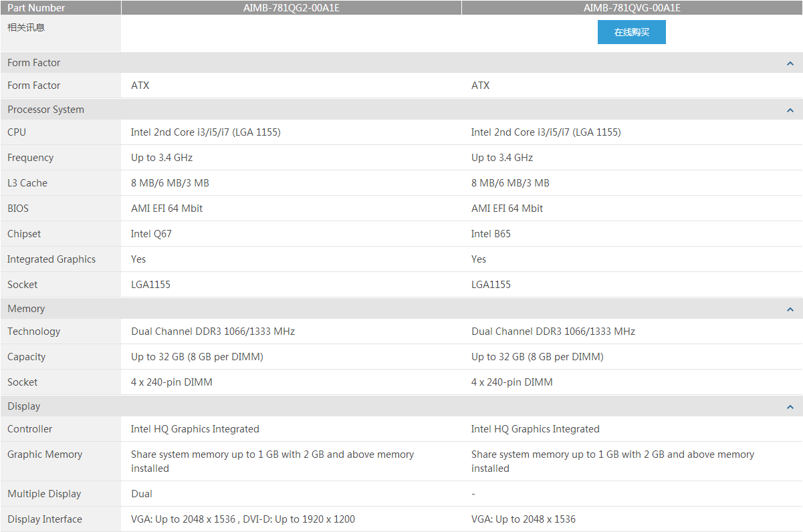This screenshot has height=532, width=803.
Task: Click the blue 在线购买 buy button
Action: point(631,32)
